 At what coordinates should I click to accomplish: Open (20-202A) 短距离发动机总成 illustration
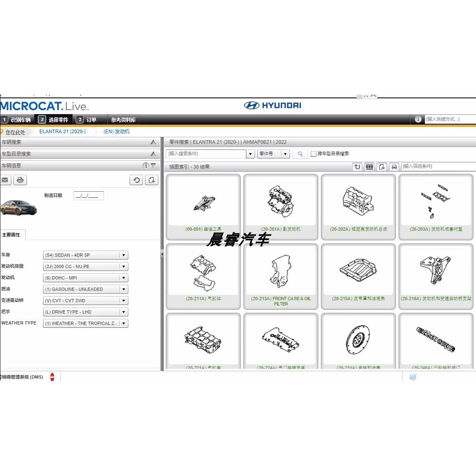(x=358, y=207)
